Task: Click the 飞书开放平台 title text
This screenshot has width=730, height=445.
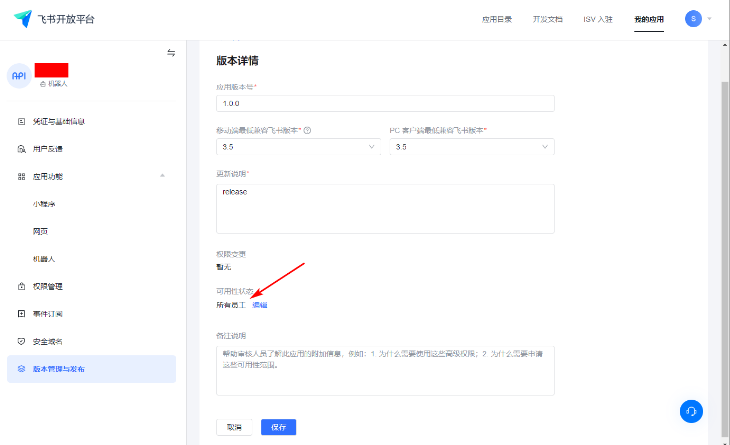Action: click(66, 19)
